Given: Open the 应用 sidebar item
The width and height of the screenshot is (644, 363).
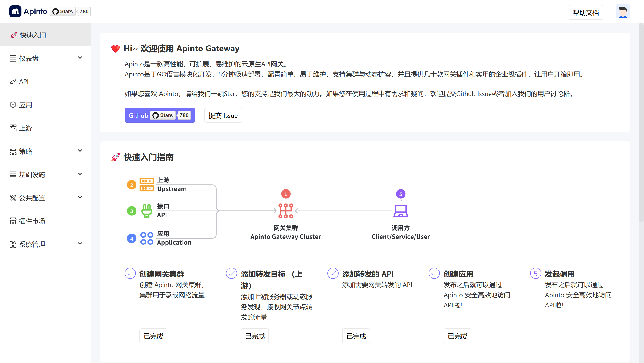Looking at the screenshot, I should pos(45,105).
